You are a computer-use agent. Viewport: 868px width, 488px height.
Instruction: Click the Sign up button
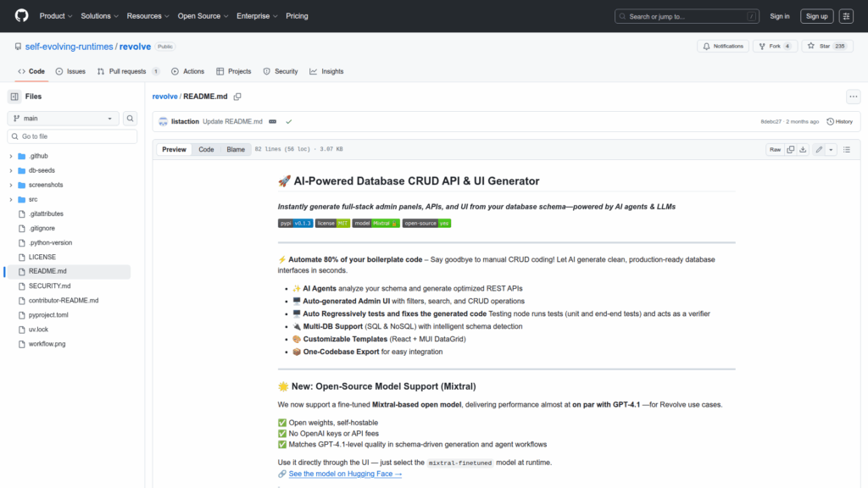(816, 16)
